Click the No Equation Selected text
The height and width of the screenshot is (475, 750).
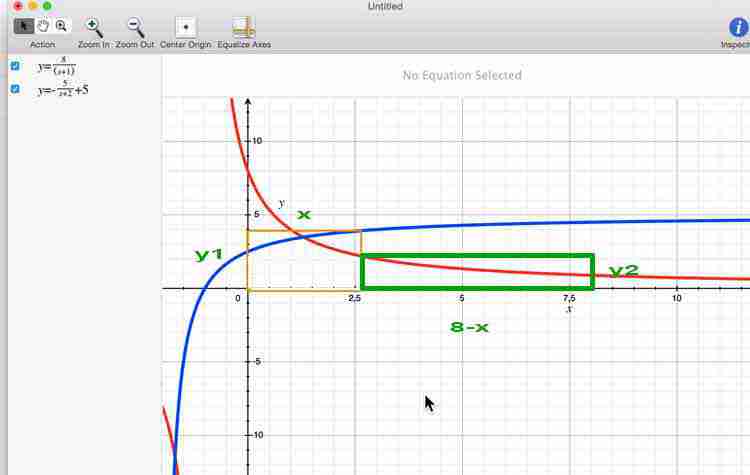[462, 75]
